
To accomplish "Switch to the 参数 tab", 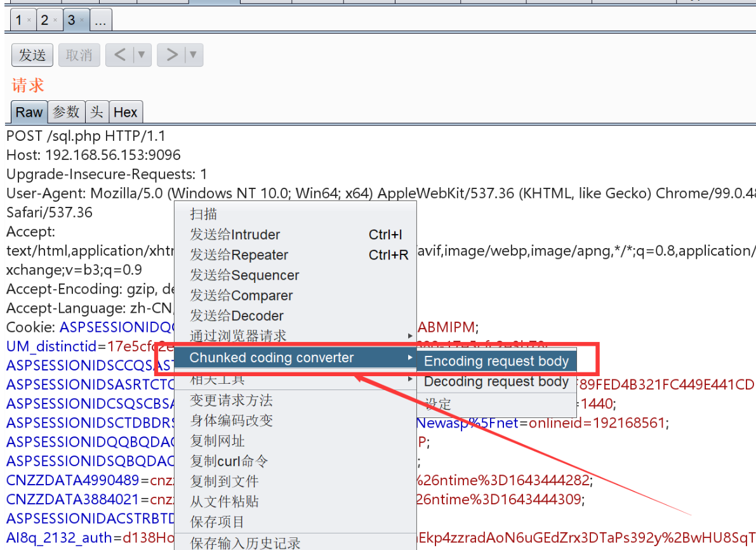I will [x=66, y=112].
